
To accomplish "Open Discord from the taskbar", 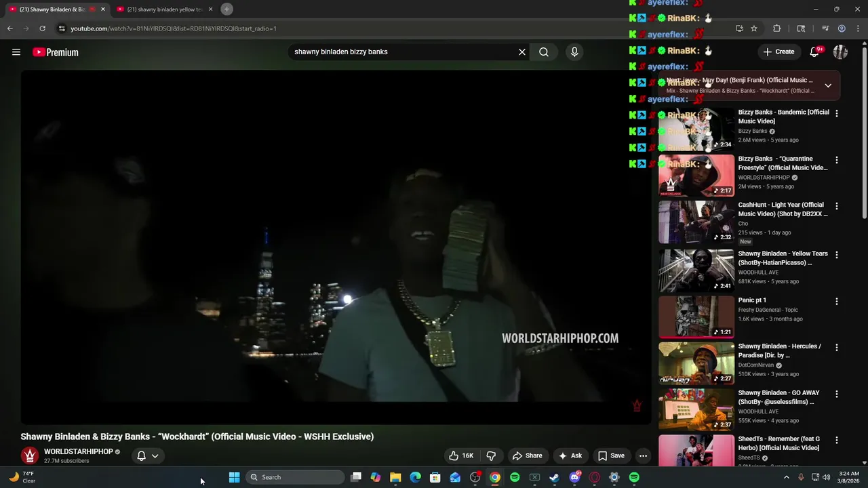I will click(575, 477).
